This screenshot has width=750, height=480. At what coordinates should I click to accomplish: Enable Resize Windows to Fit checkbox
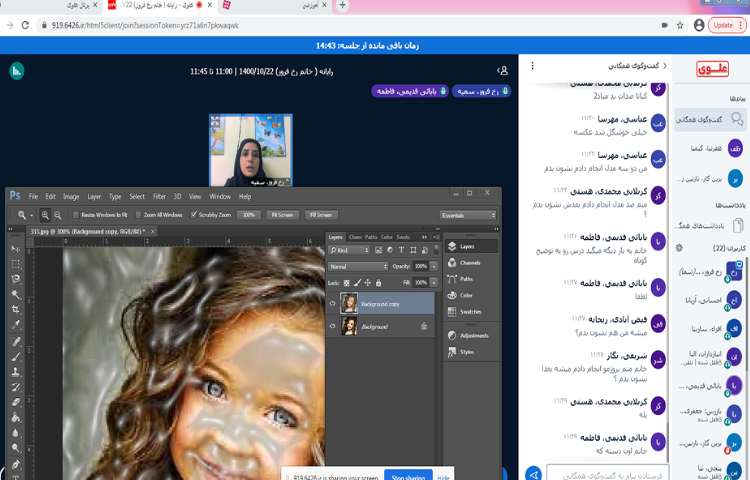click(76, 215)
